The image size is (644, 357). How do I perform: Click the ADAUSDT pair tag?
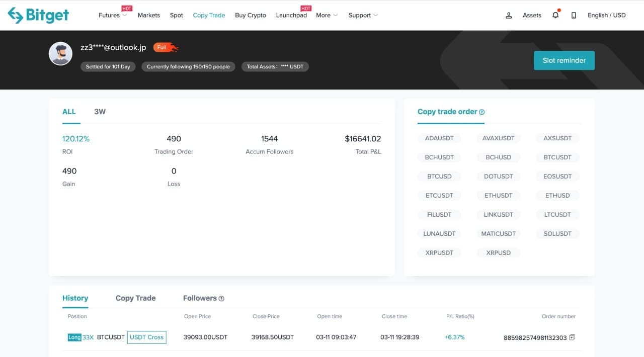pyautogui.click(x=439, y=138)
